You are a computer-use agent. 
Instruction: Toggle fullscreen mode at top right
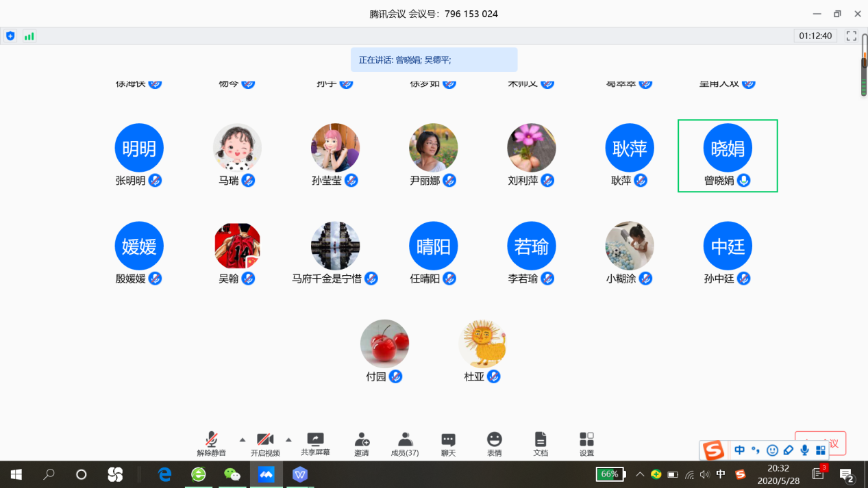(x=852, y=36)
